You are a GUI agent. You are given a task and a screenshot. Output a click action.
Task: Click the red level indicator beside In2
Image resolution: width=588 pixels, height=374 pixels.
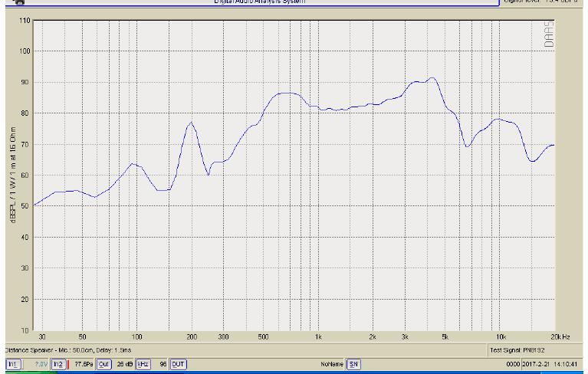[68, 364]
